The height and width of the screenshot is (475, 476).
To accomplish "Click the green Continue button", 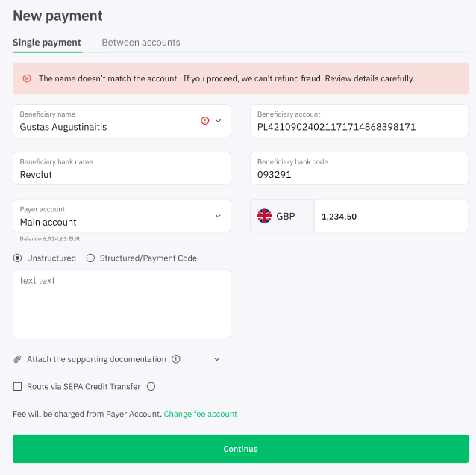I will [x=240, y=449].
